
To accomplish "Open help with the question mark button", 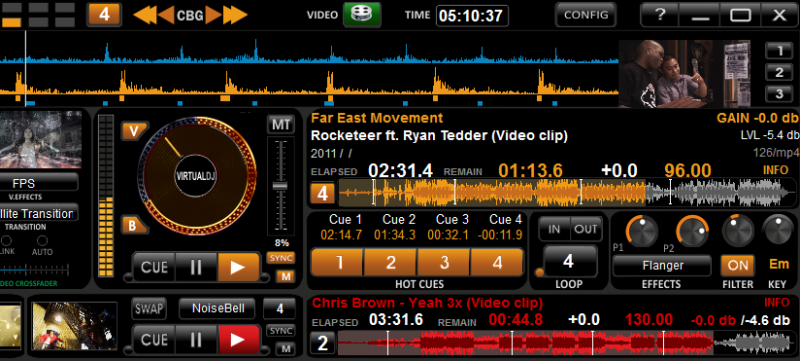I will (660, 15).
